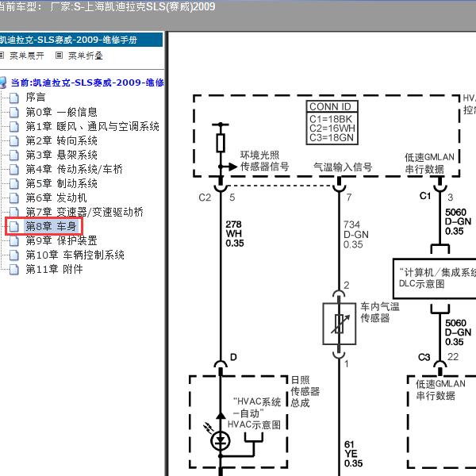This screenshot has height=476, width=476.
Task: Click the 菜单展开 expand-all button
Action: (27, 56)
